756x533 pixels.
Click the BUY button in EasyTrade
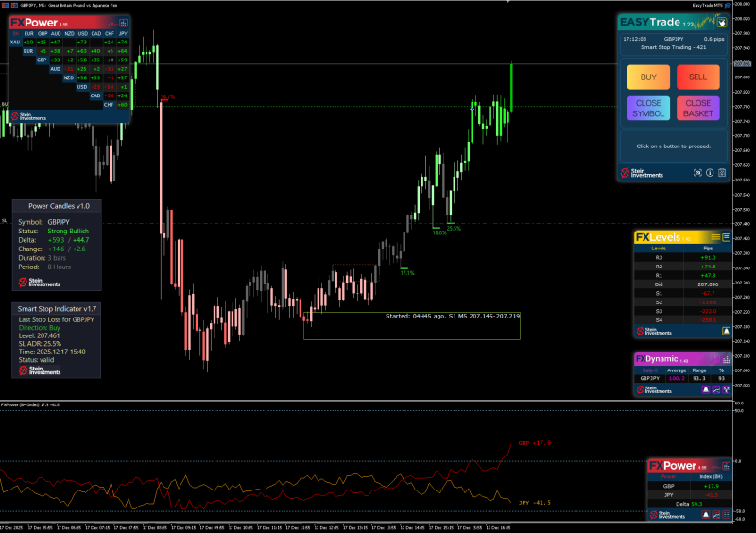(x=648, y=77)
